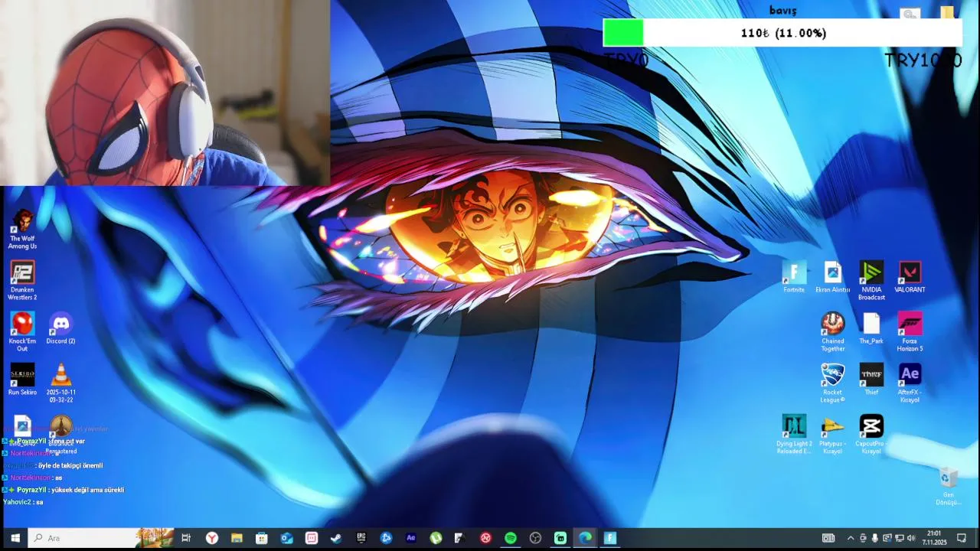Viewport: 980px width, 551px height.
Task: Open uTorrent from the taskbar
Action: point(436,538)
